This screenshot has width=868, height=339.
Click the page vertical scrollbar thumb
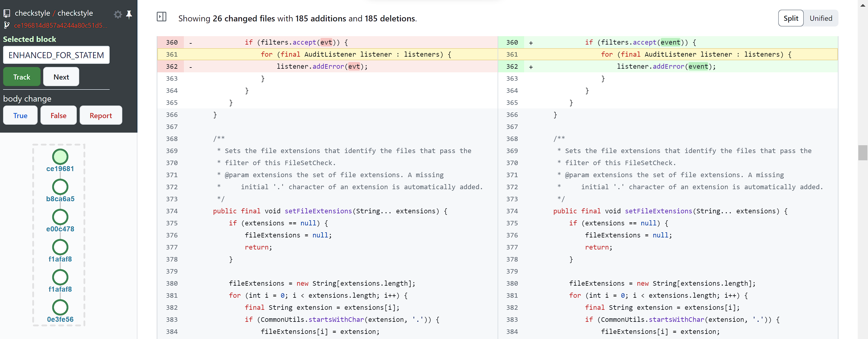coord(862,153)
